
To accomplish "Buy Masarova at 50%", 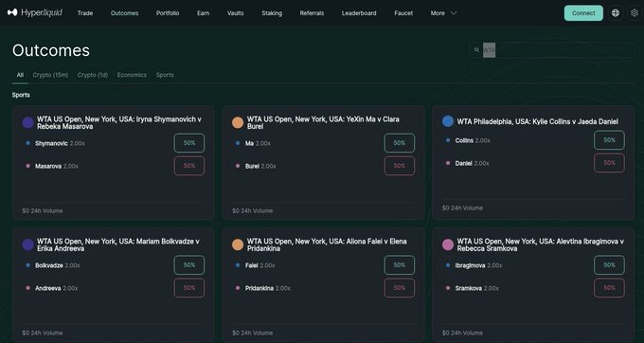I will click(189, 166).
